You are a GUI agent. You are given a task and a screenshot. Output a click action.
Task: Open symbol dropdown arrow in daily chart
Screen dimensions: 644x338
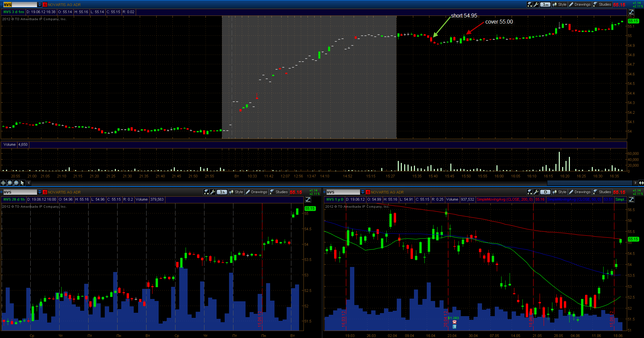tap(363, 192)
